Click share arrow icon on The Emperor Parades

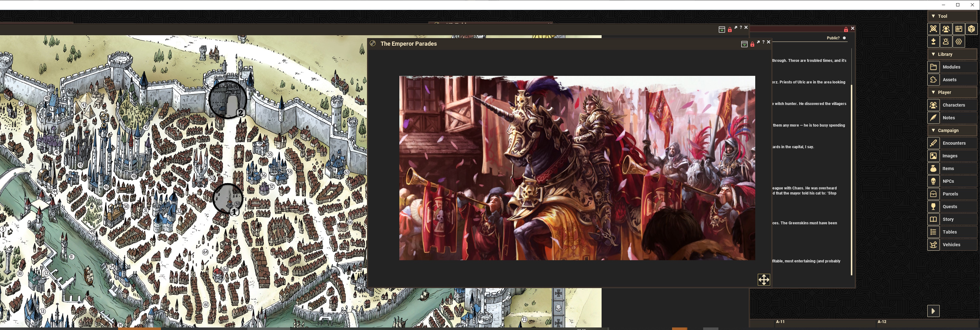758,42
